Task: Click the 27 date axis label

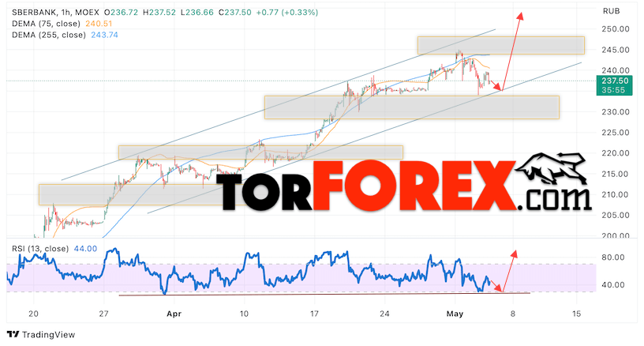Action: pyautogui.click(x=103, y=314)
